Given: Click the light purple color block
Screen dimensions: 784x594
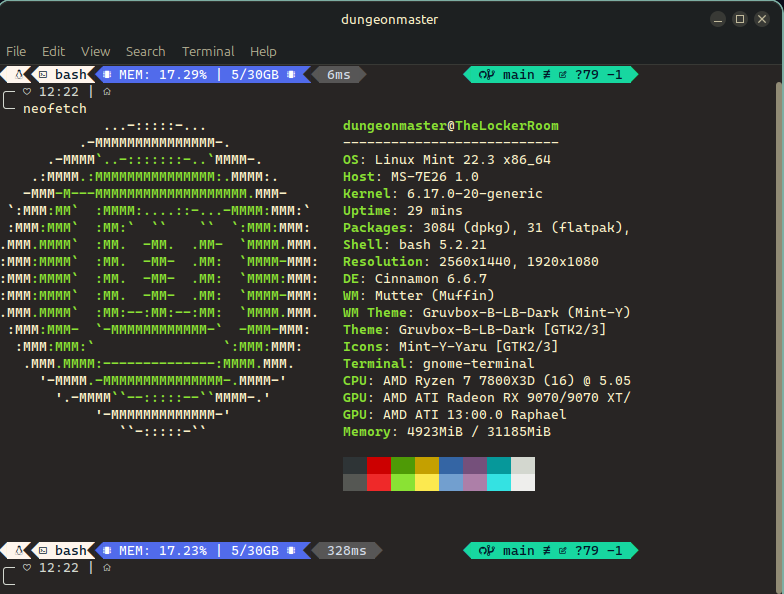Looking at the screenshot, I should 475,482.
